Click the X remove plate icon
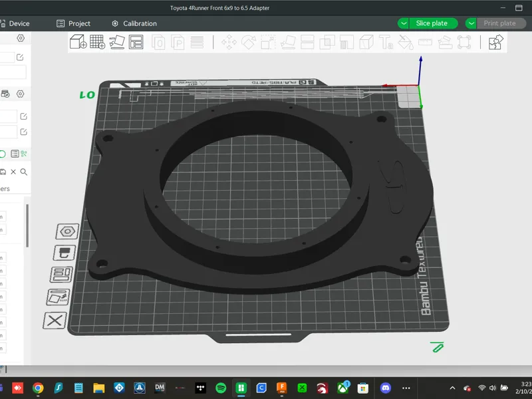The image size is (532, 399). point(55,321)
